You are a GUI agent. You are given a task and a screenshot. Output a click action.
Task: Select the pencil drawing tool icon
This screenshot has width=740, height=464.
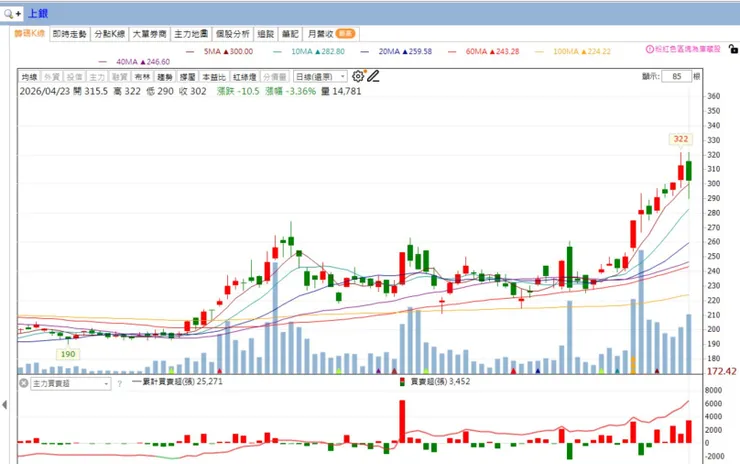pyautogui.click(x=373, y=76)
